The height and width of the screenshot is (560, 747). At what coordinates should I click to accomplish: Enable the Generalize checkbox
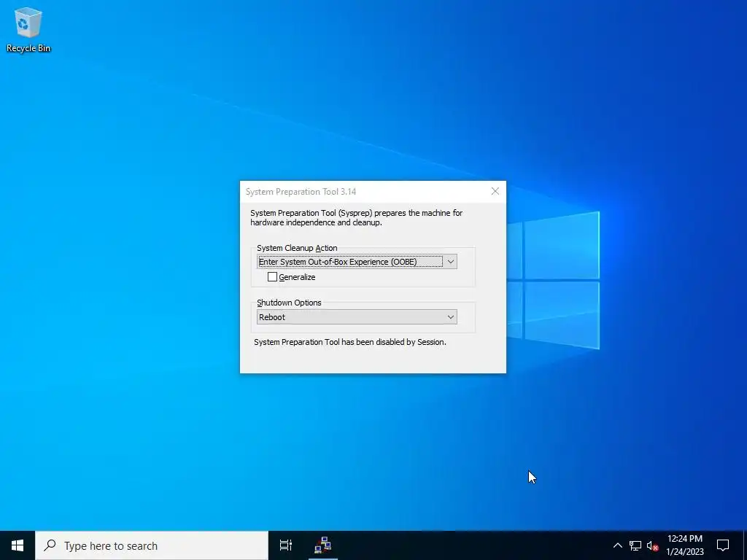273,276
